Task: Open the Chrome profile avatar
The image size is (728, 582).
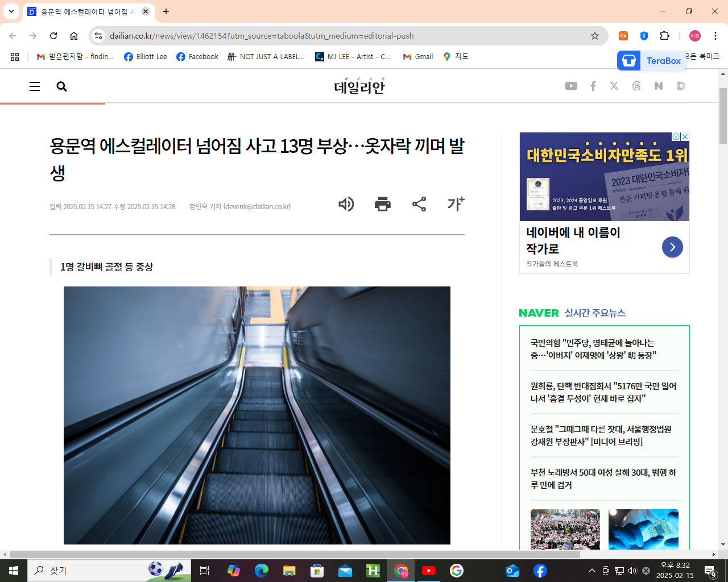Action: point(695,36)
